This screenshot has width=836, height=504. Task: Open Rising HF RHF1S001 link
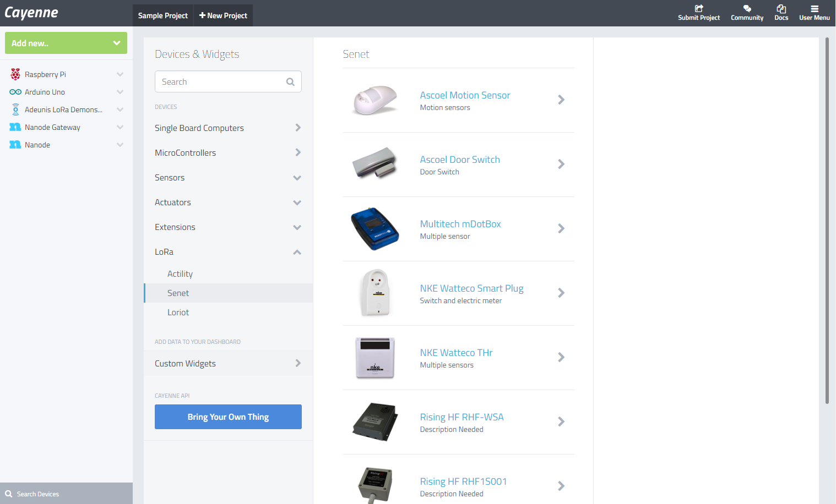[463, 481]
